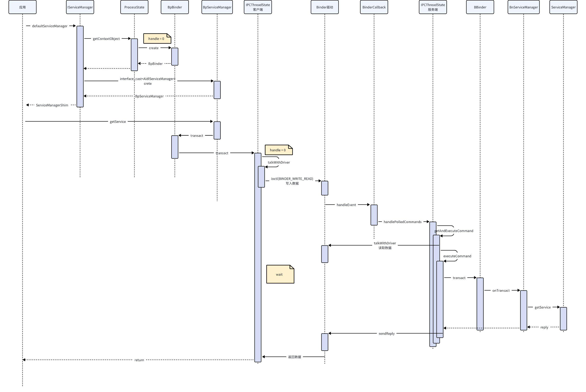Click the handlePolledCommands message label
Screen dimensions: 586x392
coord(402,222)
